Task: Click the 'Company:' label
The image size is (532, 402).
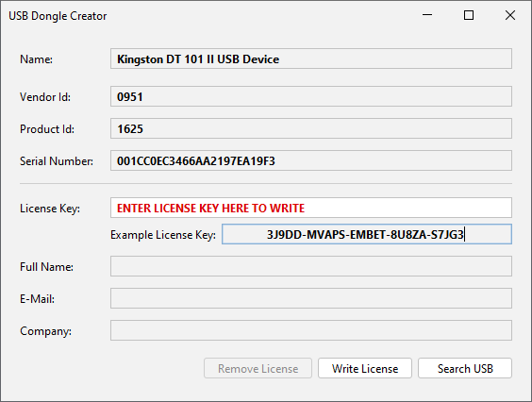Action: [x=46, y=331]
